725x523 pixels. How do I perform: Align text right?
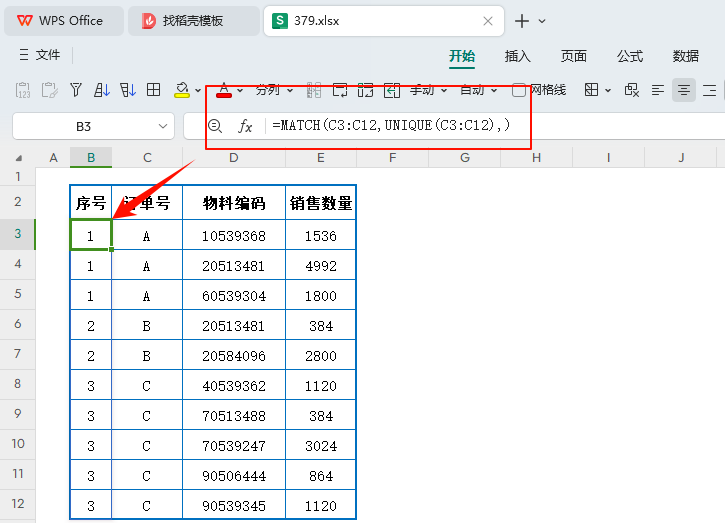pyautogui.click(x=709, y=90)
